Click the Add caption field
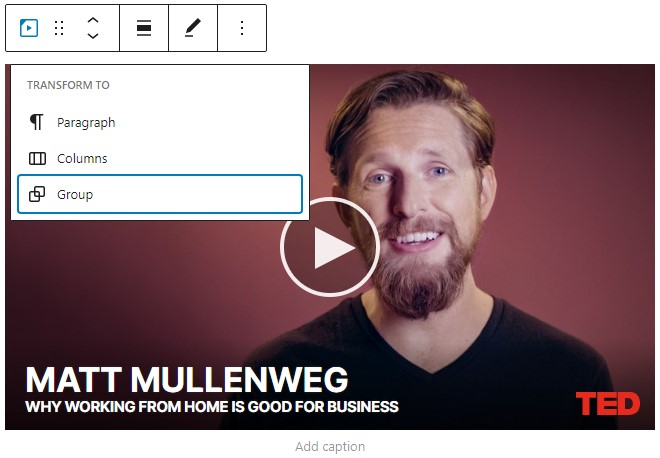Image resolution: width=660 pixels, height=458 pixels. pos(330,446)
